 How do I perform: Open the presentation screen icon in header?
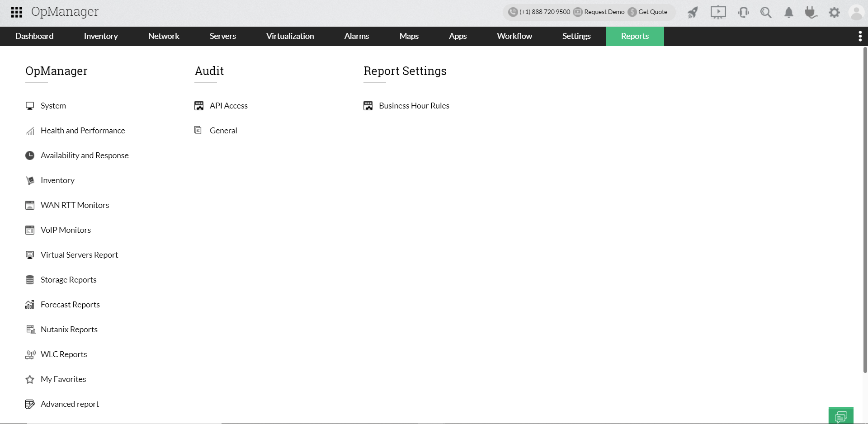click(718, 12)
